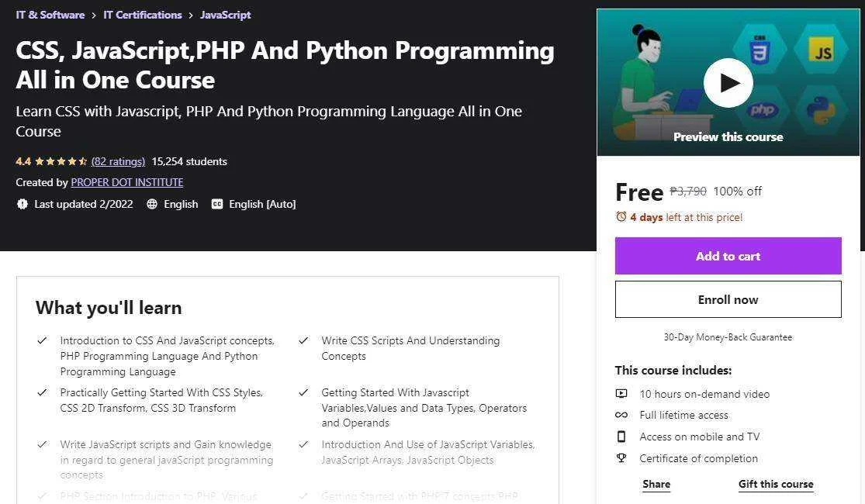Viewport: 865px width, 504px height.
Task: Visit PROPER DOT INSTITUTE instructor page
Action: (127, 182)
